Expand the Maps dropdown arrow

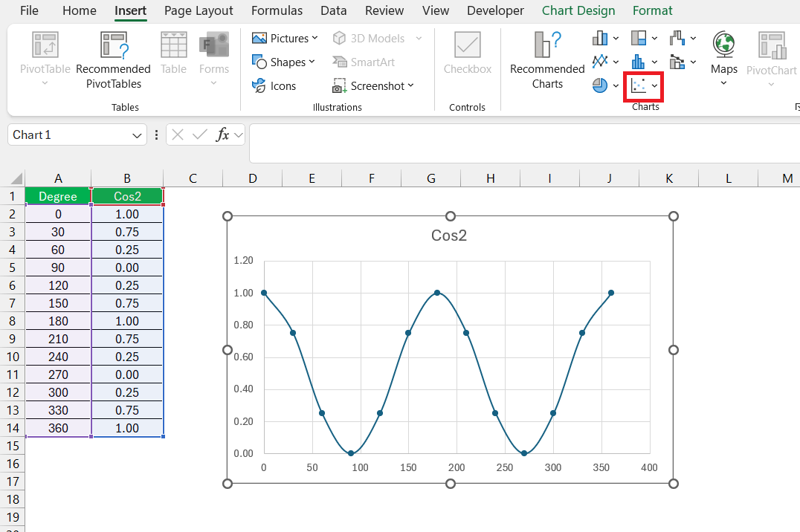point(724,83)
